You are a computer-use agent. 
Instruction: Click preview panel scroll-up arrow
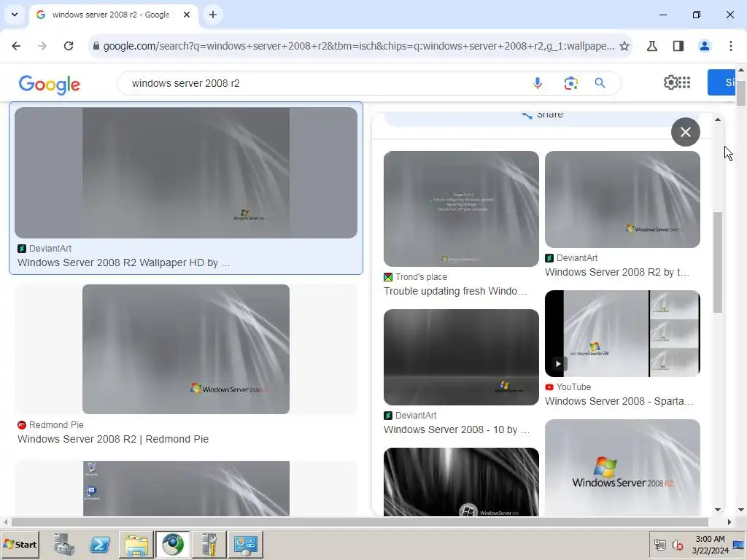click(718, 120)
